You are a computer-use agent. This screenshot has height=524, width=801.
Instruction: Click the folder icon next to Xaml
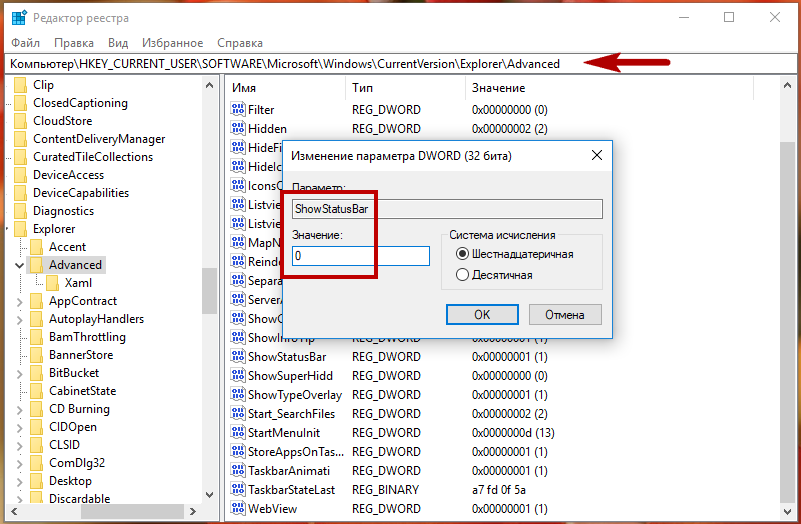point(53,283)
